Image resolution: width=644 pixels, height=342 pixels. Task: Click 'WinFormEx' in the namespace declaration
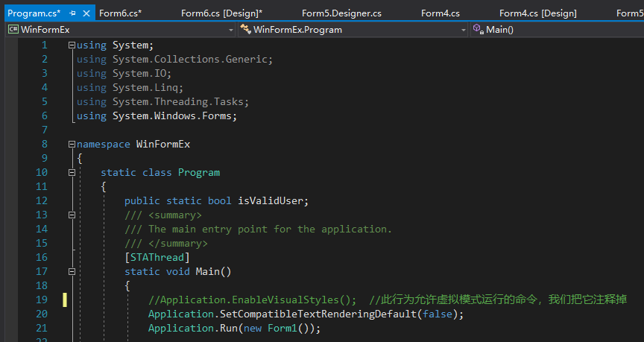coord(163,145)
